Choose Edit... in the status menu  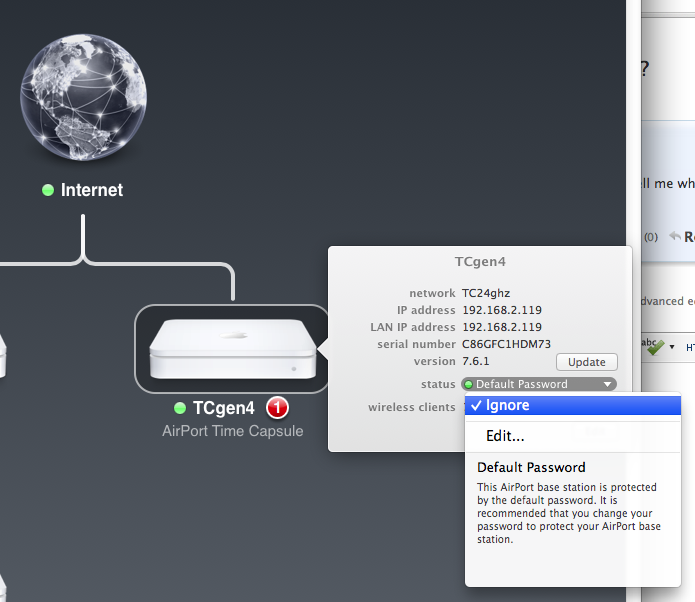[573, 436]
